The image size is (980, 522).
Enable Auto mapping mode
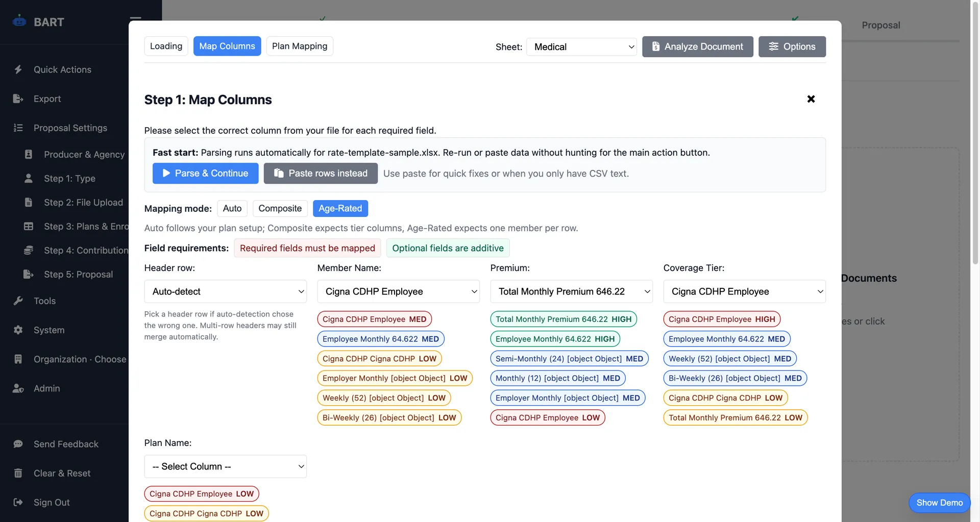pyautogui.click(x=232, y=208)
